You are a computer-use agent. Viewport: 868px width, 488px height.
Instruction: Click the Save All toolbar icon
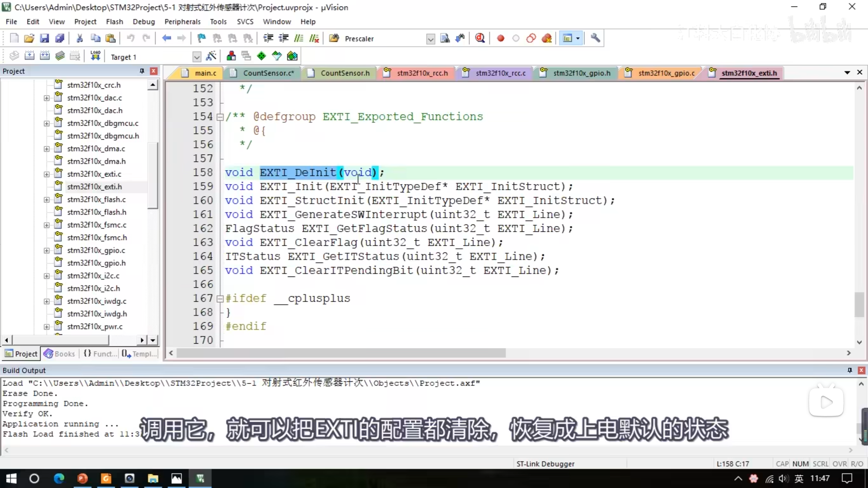(x=60, y=38)
